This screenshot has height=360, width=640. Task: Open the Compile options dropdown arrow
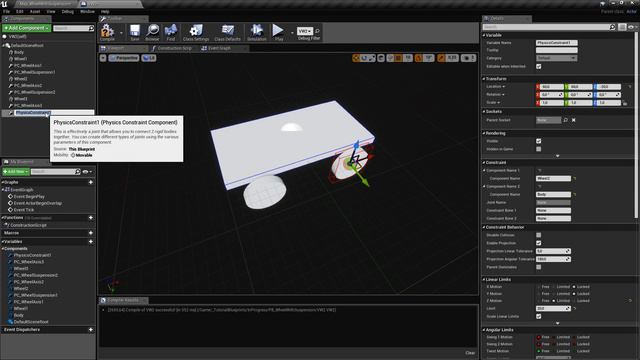click(121, 33)
